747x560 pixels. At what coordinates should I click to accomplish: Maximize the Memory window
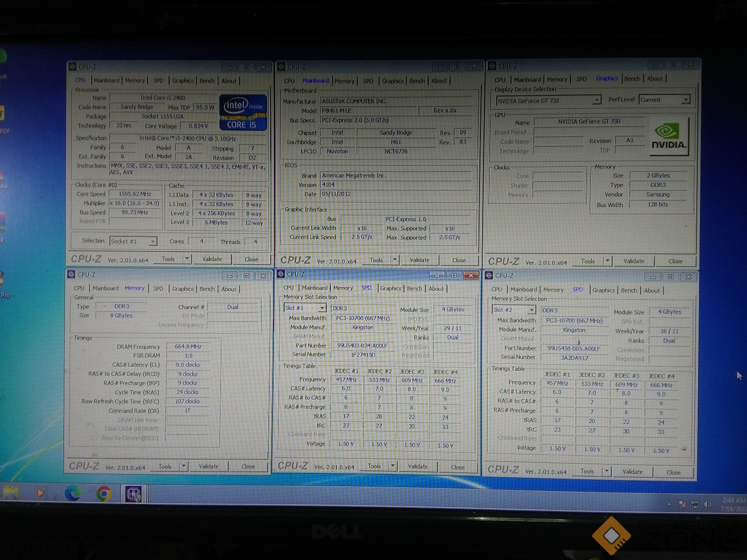(x=247, y=276)
